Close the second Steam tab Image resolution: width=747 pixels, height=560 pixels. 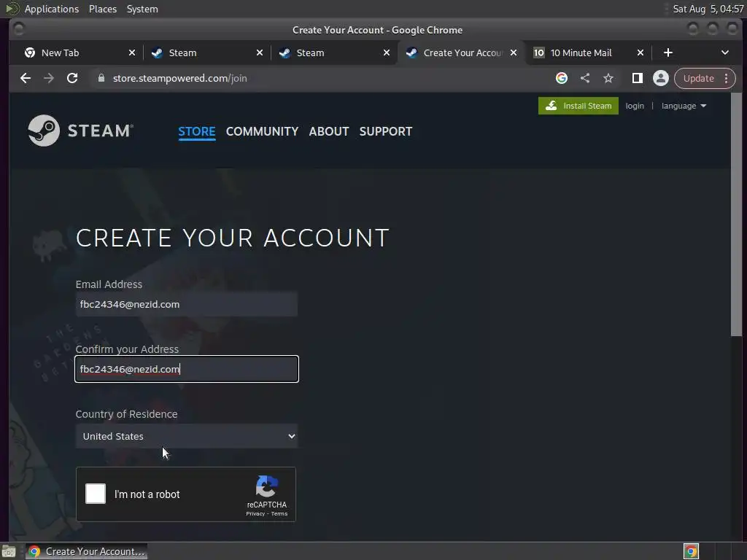[387, 52]
